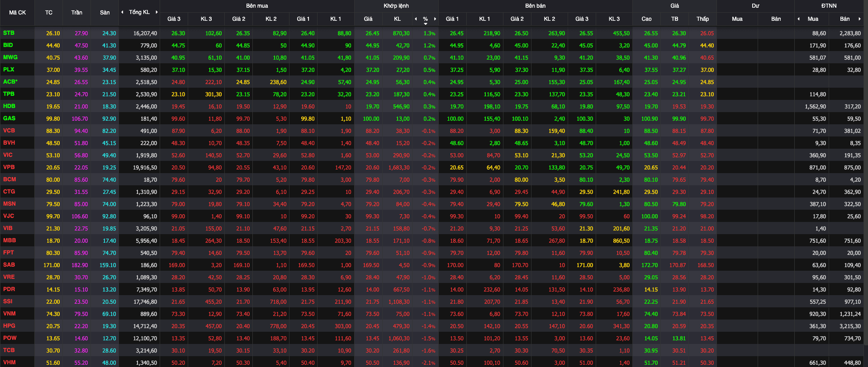Select the VCB ticker
This screenshot has height=367, width=868.
click(x=9, y=131)
